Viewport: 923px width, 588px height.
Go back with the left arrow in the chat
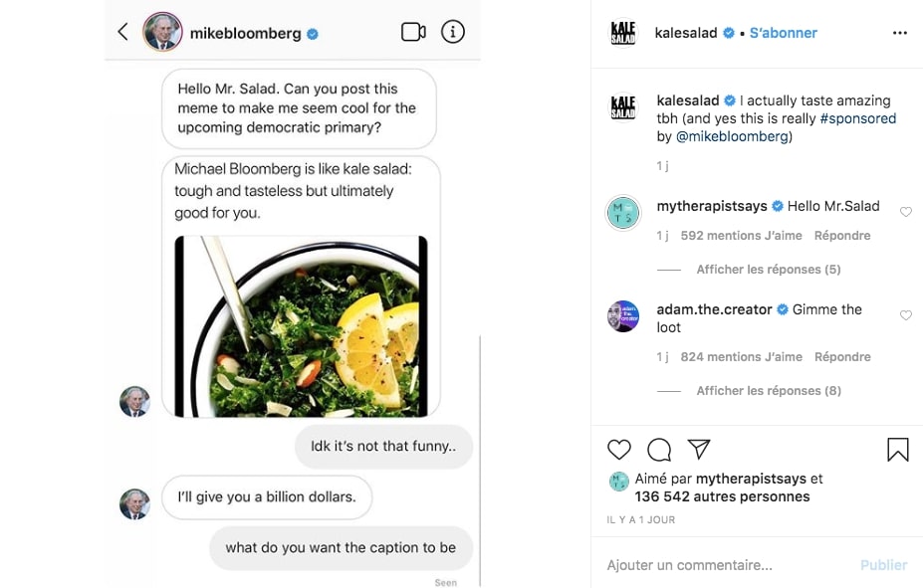[121, 31]
